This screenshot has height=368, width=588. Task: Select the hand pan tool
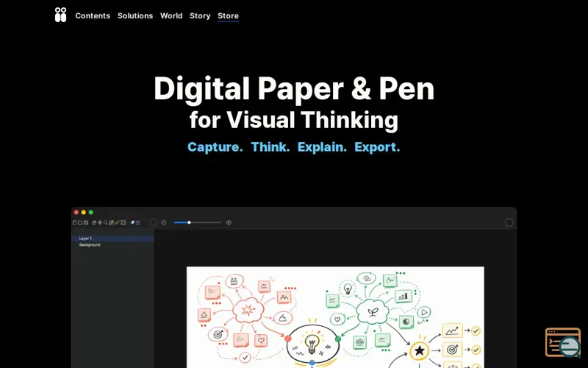coord(94,223)
